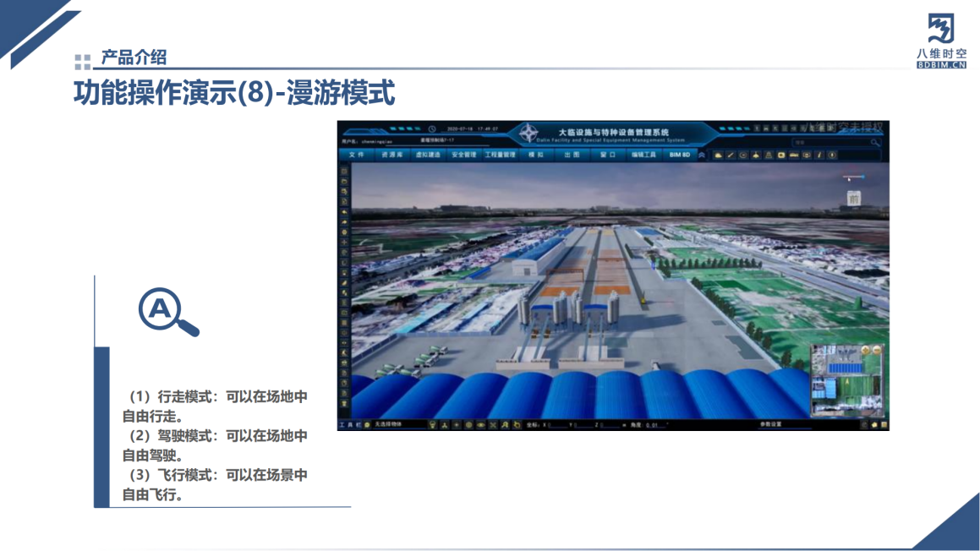The width and height of the screenshot is (980, 551).
Task: Click the lightbulb icon in bottom toolbar
Action: pyautogui.click(x=433, y=424)
